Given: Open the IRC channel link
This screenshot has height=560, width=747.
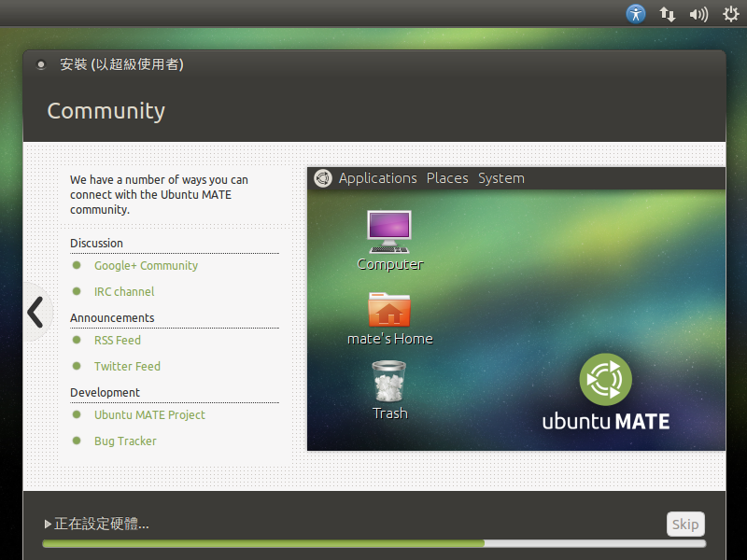Looking at the screenshot, I should coord(124,292).
